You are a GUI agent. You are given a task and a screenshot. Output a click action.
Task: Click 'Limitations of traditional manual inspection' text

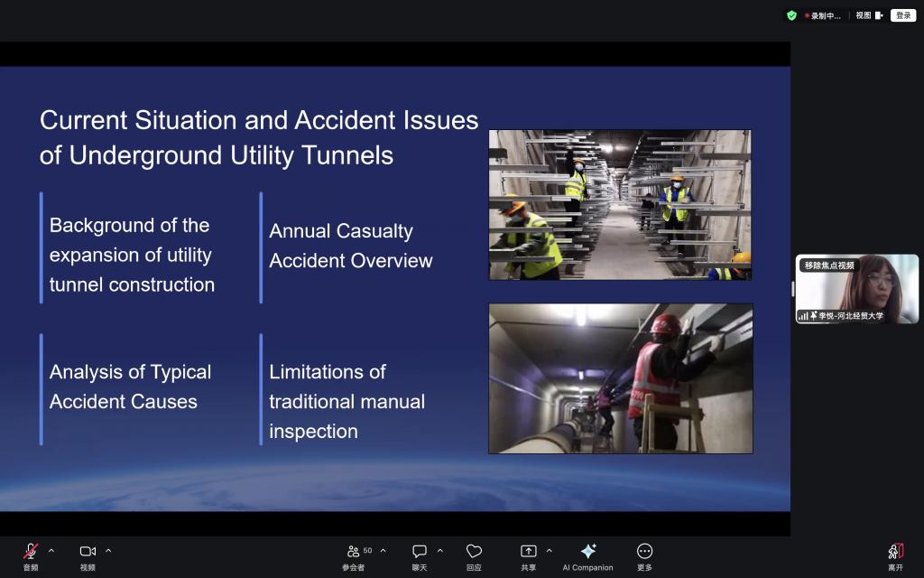tap(347, 402)
